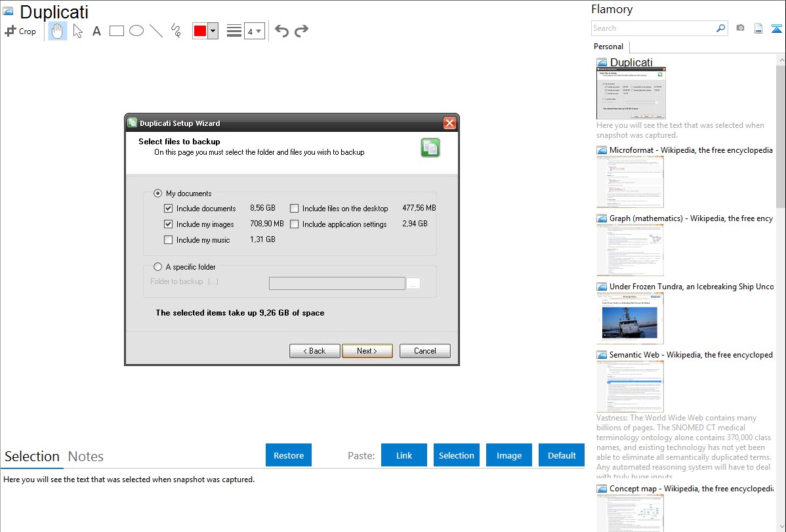Select the freehand scribble tool
The height and width of the screenshot is (532, 786).
(176, 31)
